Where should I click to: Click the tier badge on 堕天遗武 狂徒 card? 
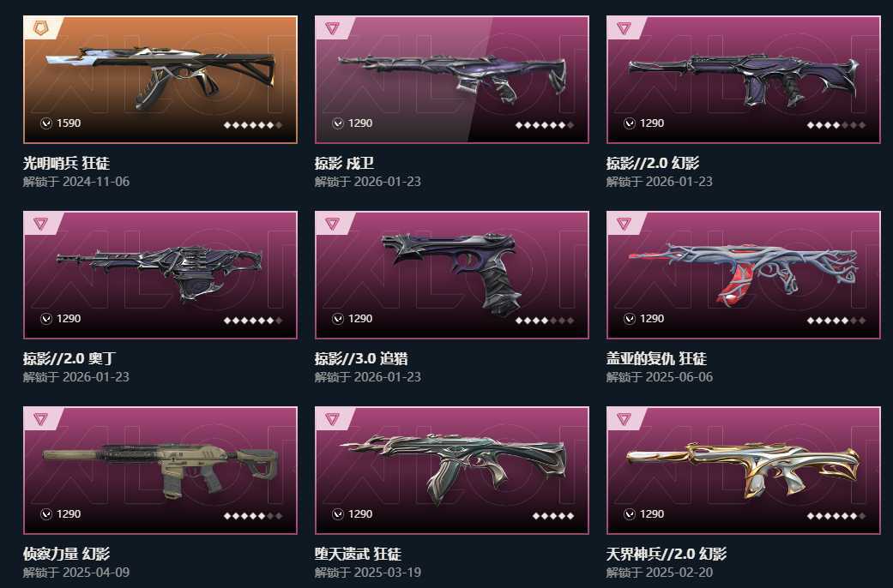coord(332,419)
